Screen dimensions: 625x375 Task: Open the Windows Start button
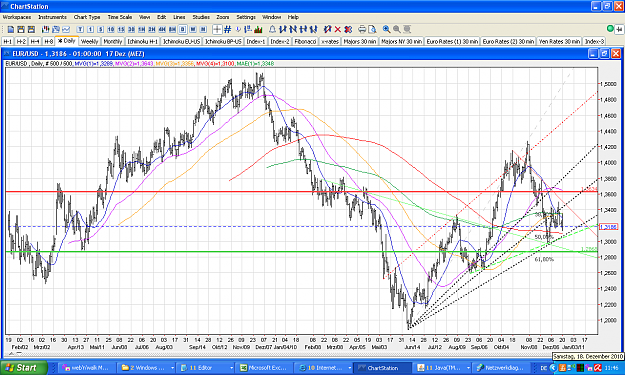[x=23, y=367]
